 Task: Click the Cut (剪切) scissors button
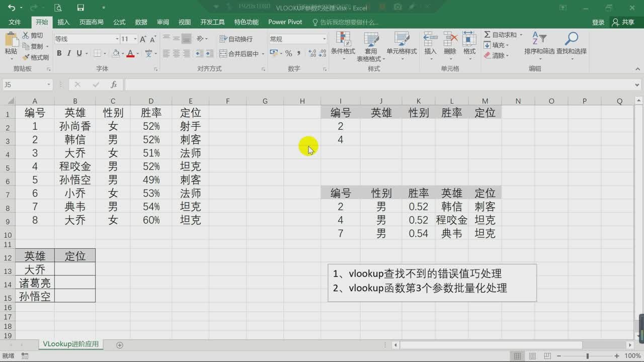pos(33,36)
